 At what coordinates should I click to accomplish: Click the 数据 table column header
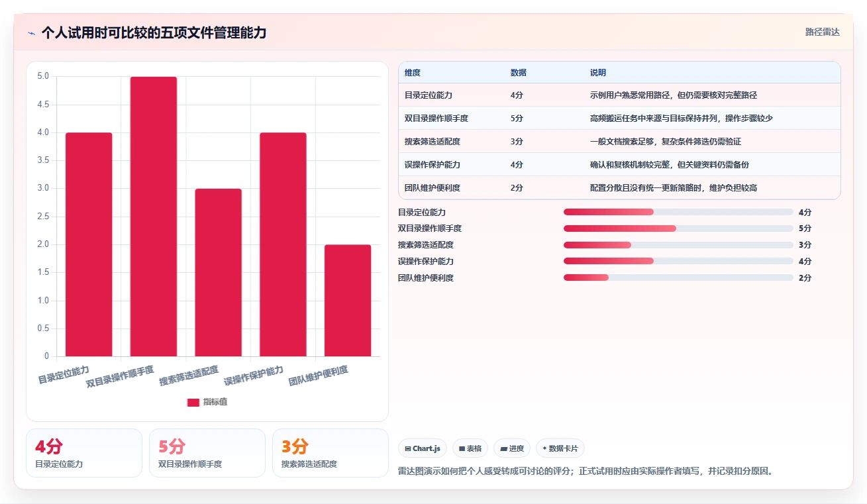coord(519,72)
